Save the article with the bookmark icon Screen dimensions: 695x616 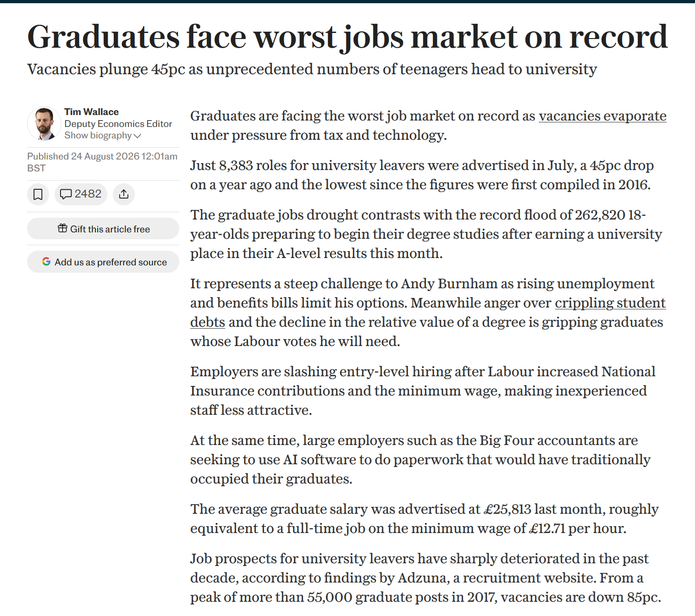pyautogui.click(x=38, y=194)
